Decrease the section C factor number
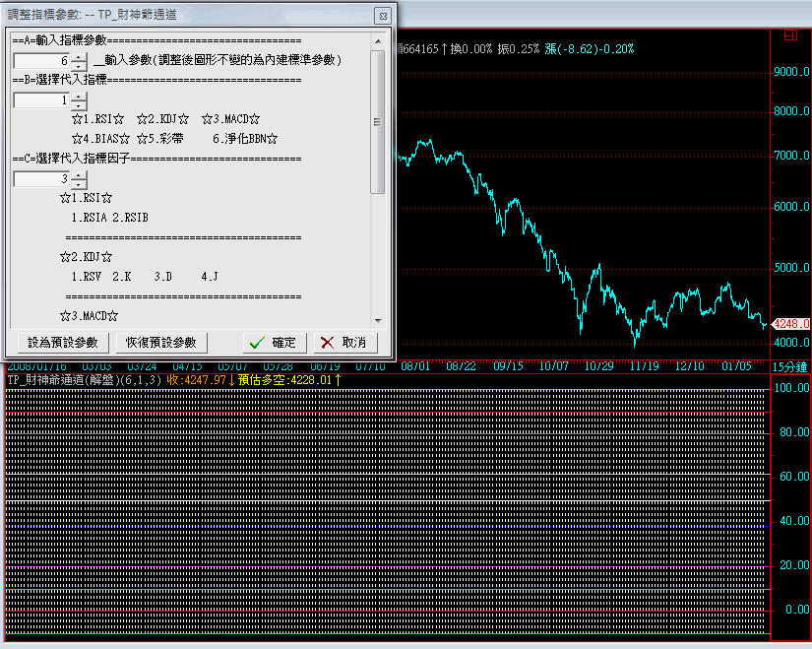Viewport: 812px width, 649px height. click(x=79, y=184)
